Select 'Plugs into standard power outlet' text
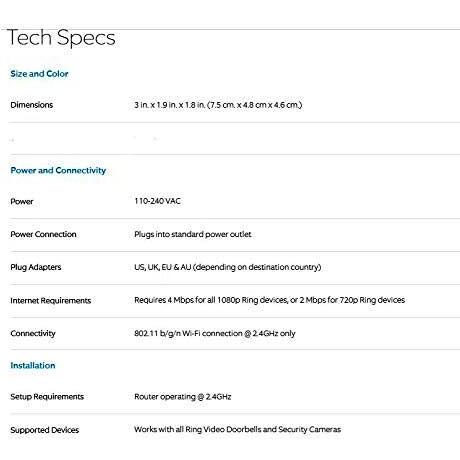 click(x=193, y=234)
